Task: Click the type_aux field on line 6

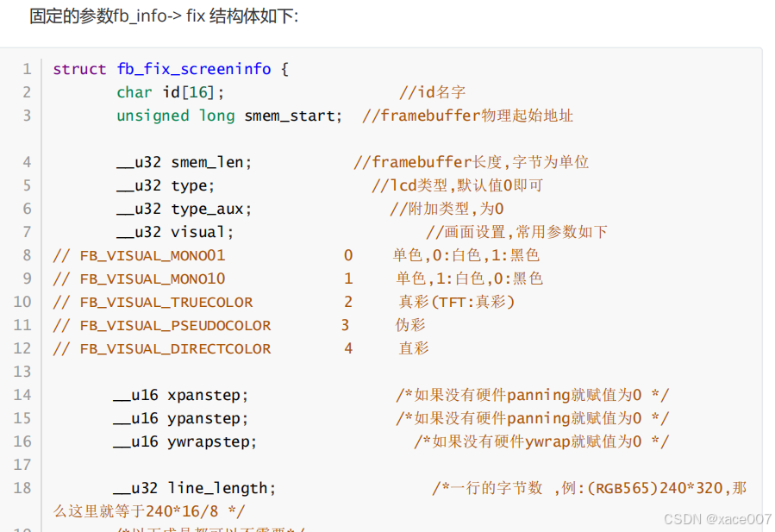Action: click(210, 209)
